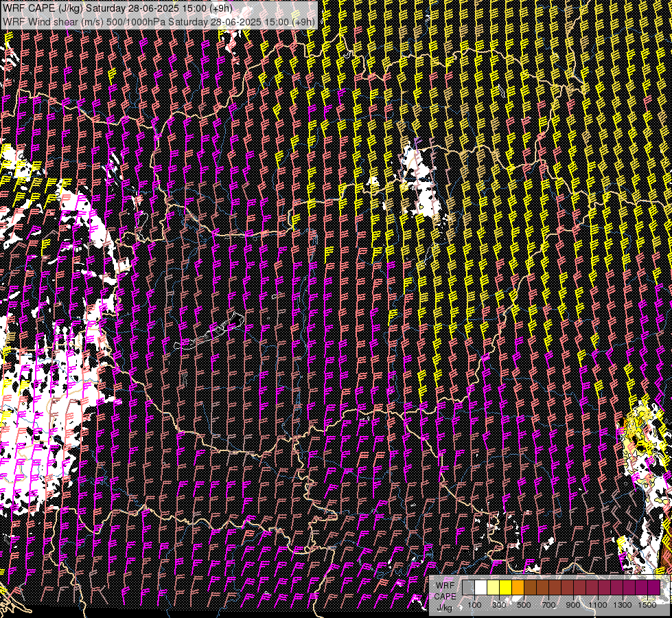Click the 500 legend tick label
The height and width of the screenshot is (618, 672).
coord(524,605)
